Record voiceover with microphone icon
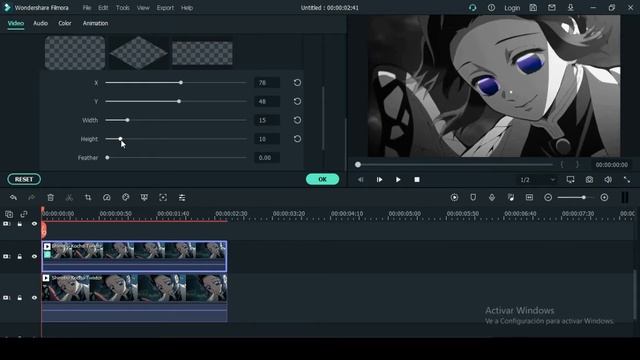Screen dimensions: 640x360 (492, 198)
